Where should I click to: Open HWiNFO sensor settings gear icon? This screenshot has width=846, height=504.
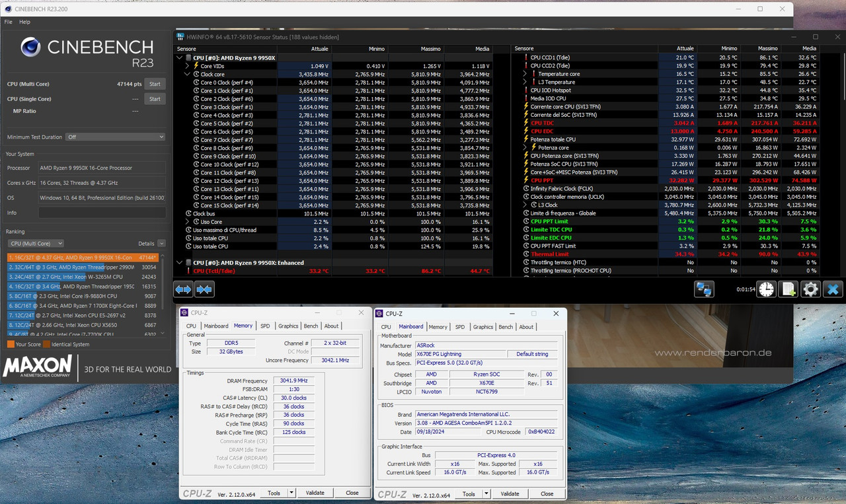(x=810, y=289)
